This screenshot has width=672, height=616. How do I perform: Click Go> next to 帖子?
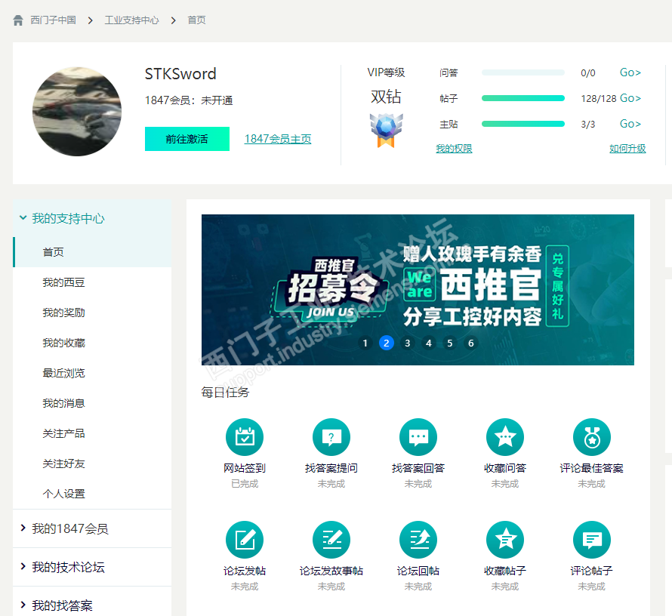click(630, 98)
